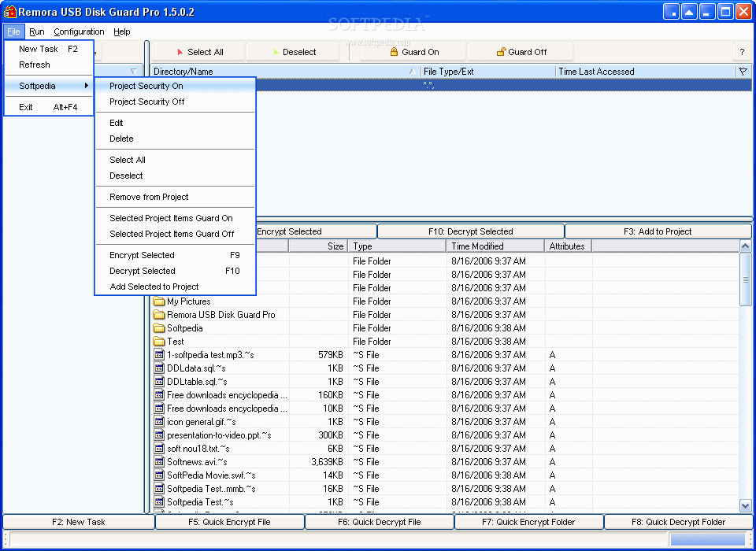
Task: Click F10: Decrypt Selected button
Action: click(x=471, y=231)
